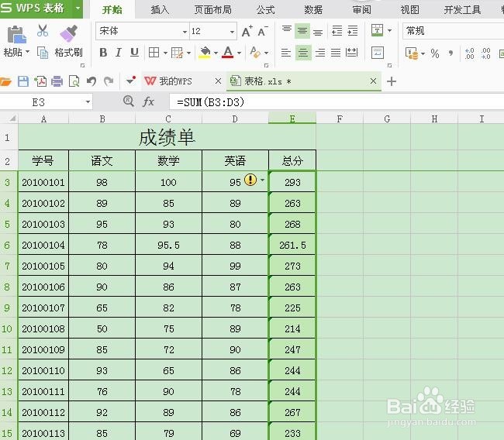The width and height of the screenshot is (504, 440).
Task: Click the Paste clipboard icon
Action: coord(16,34)
